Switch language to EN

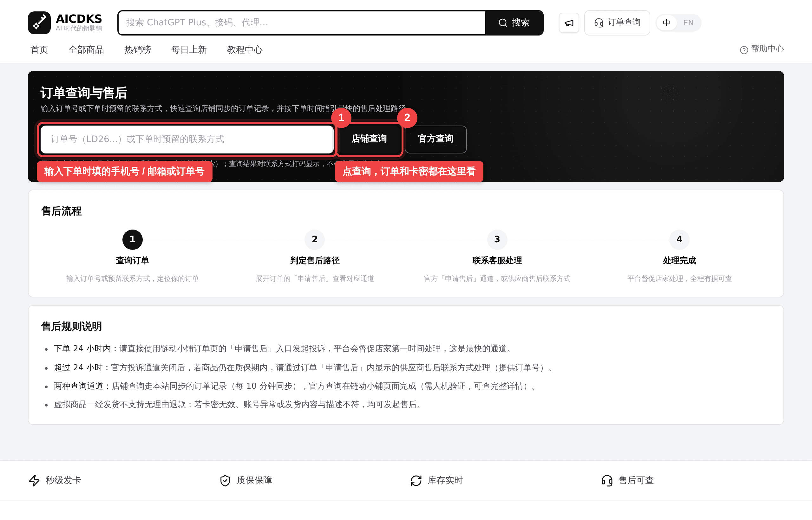pyautogui.click(x=688, y=23)
